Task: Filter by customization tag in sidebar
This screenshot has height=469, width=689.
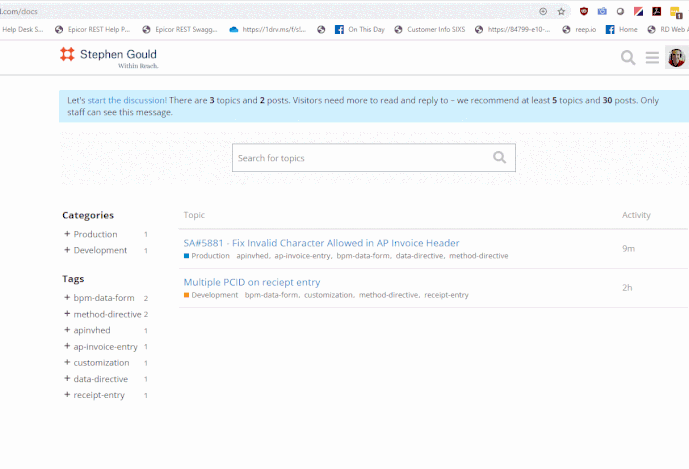Action: [x=102, y=363]
